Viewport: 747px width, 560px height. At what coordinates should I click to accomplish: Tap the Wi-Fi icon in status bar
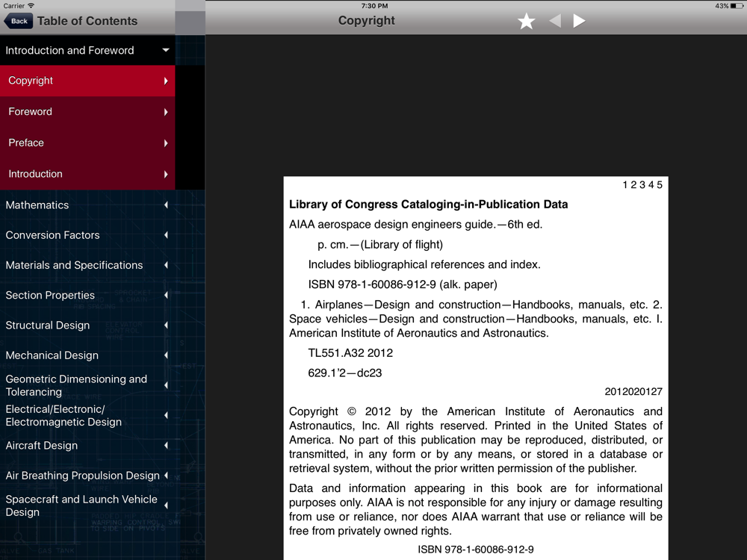point(31,6)
